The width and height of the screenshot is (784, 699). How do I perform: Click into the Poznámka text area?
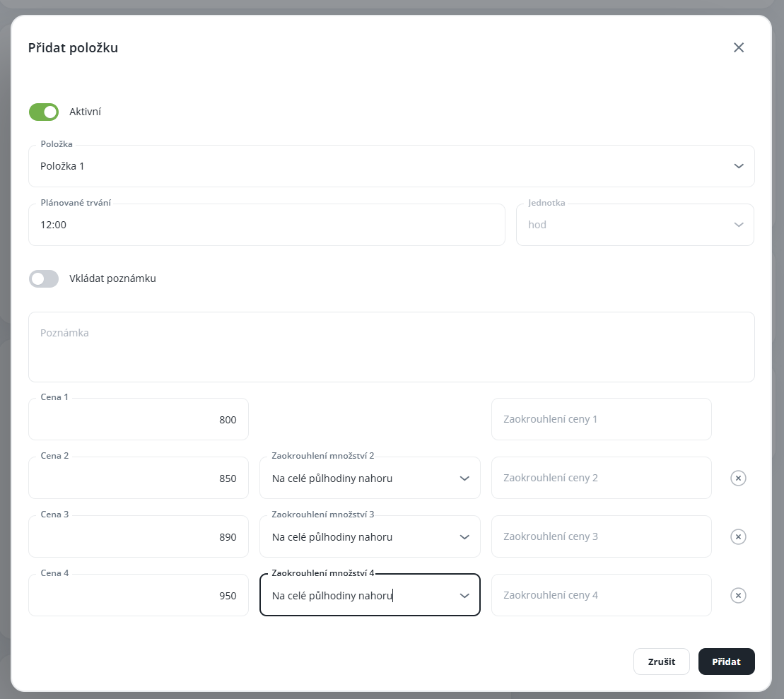pos(391,347)
